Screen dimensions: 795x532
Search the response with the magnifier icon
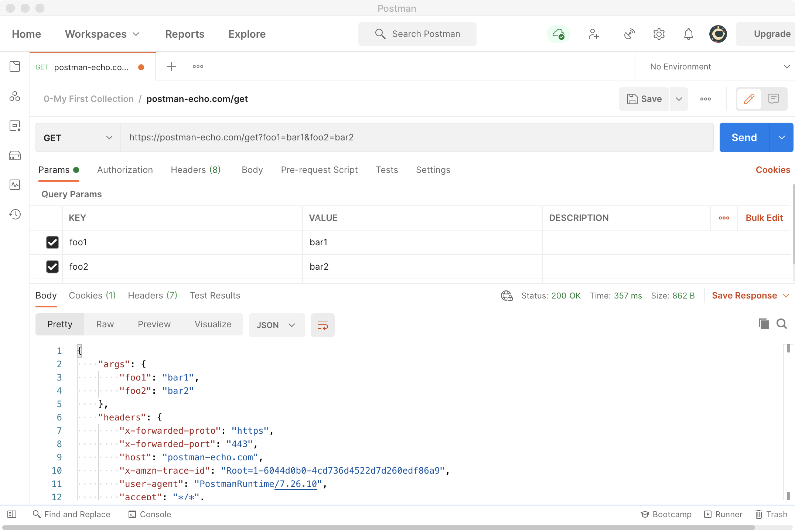(782, 324)
